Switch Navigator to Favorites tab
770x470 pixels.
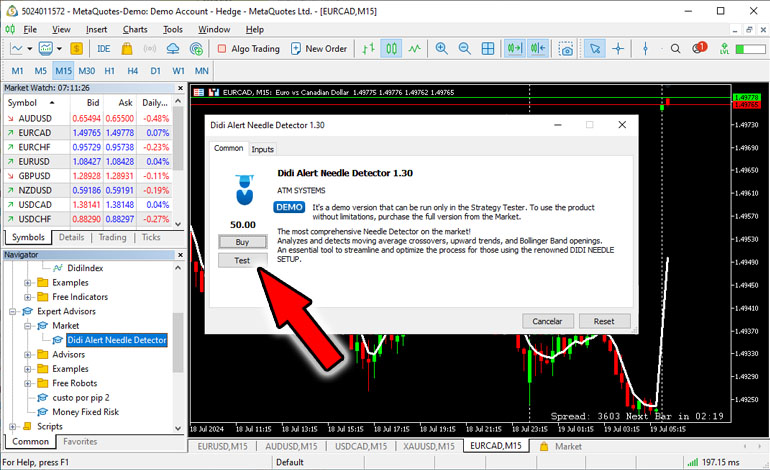[80, 442]
